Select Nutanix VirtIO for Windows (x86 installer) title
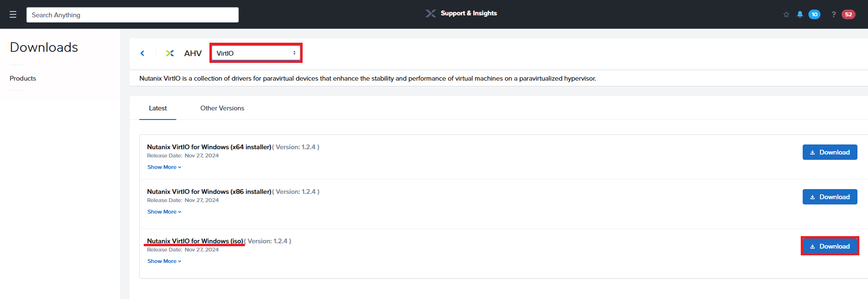 coord(209,191)
